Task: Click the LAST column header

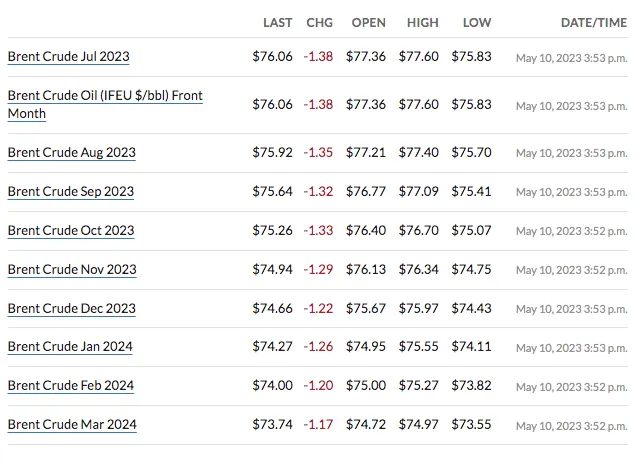Action: (277, 23)
